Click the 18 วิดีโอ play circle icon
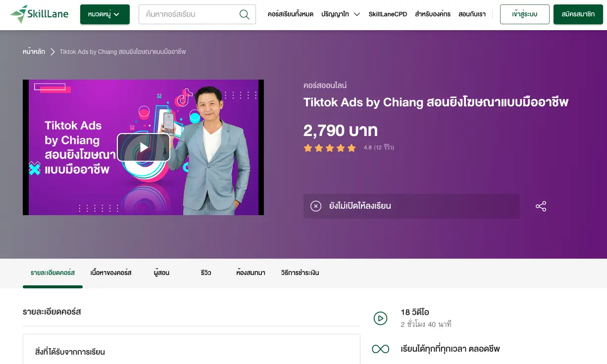Viewport: 607px width, 364px height. [x=380, y=318]
